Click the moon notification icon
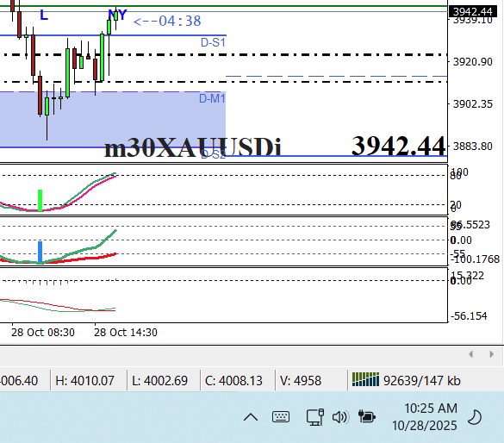The width and height of the screenshot is (504, 443). tap(475, 417)
